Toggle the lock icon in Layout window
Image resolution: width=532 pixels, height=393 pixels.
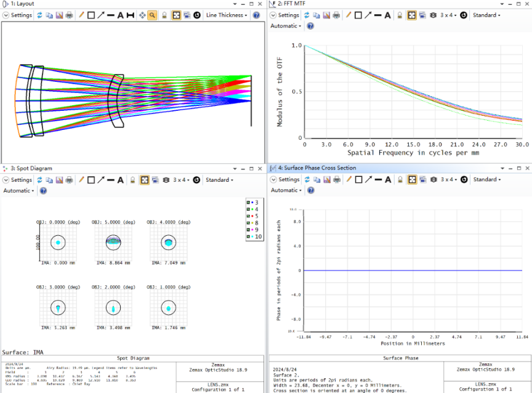pyautogui.click(x=164, y=15)
